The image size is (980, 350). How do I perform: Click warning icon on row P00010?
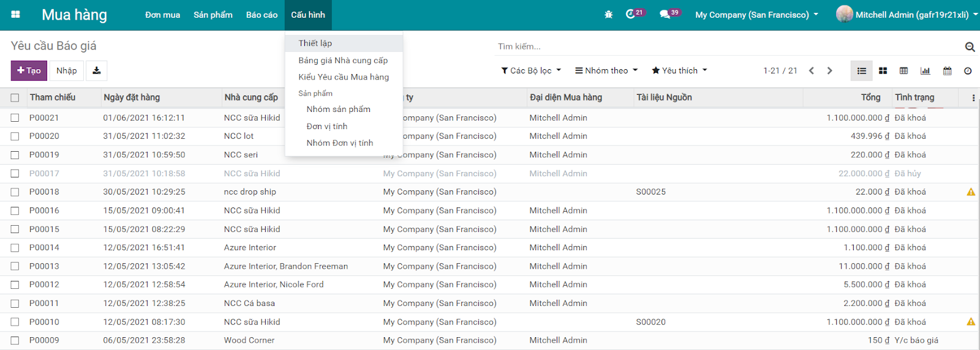pos(971,322)
